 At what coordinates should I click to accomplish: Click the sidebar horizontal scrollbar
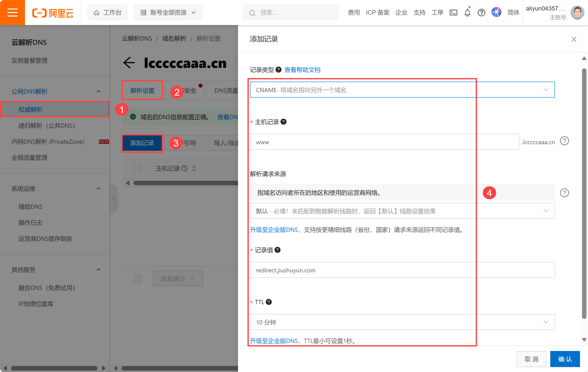54,368
